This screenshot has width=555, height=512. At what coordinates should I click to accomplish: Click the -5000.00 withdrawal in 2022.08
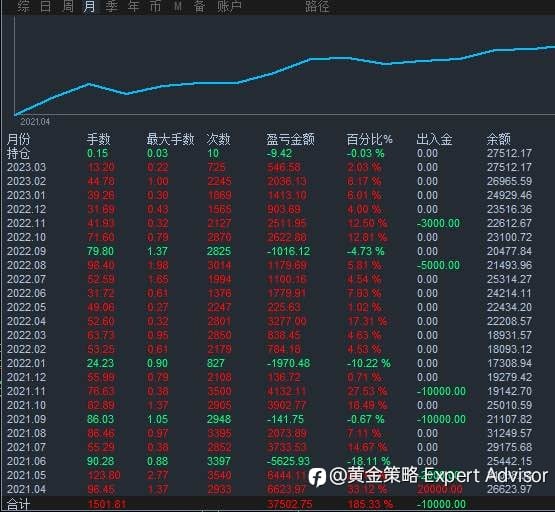pyautogui.click(x=438, y=265)
